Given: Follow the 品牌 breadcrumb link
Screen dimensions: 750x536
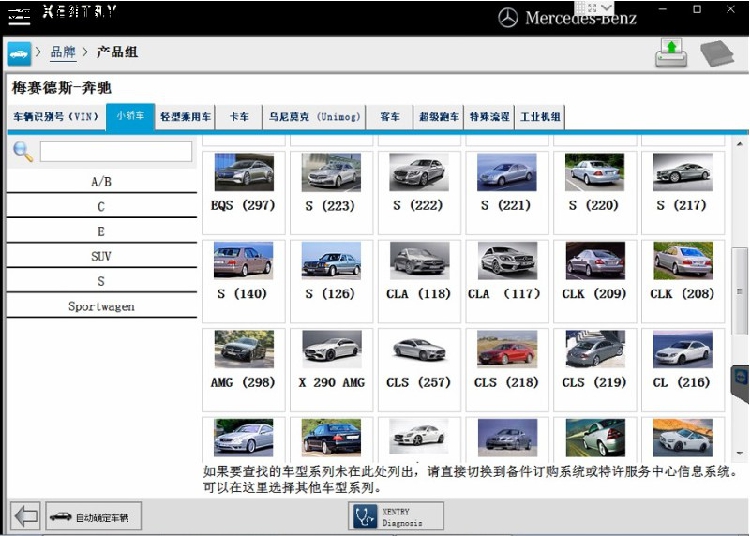Looking at the screenshot, I should coord(63,52).
